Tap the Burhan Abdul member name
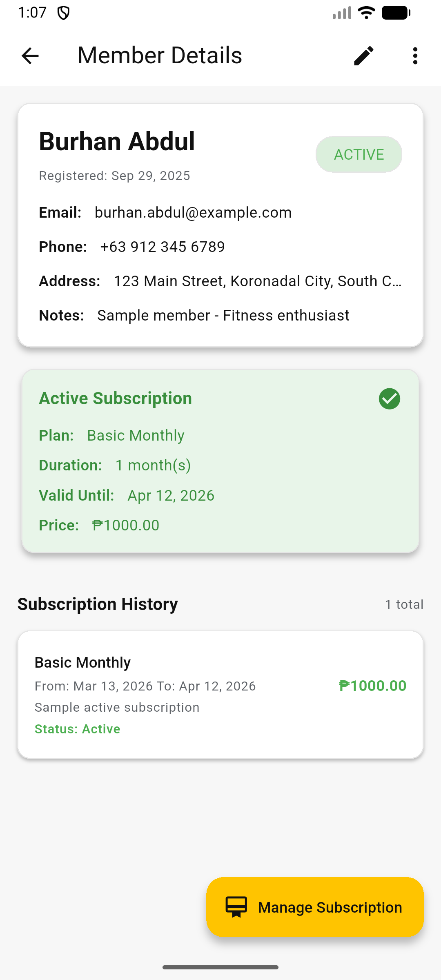This screenshot has width=441, height=980. pyautogui.click(x=117, y=142)
